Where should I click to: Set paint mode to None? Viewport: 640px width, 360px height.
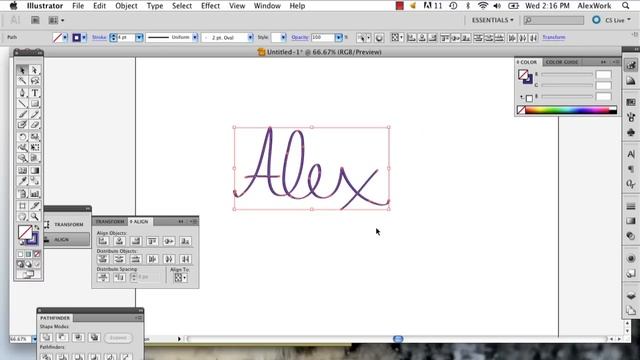(x=37, y=254)
